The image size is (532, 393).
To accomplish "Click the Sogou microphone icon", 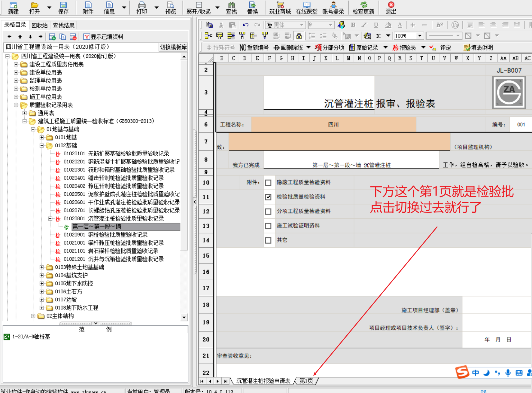I will 508,373.
